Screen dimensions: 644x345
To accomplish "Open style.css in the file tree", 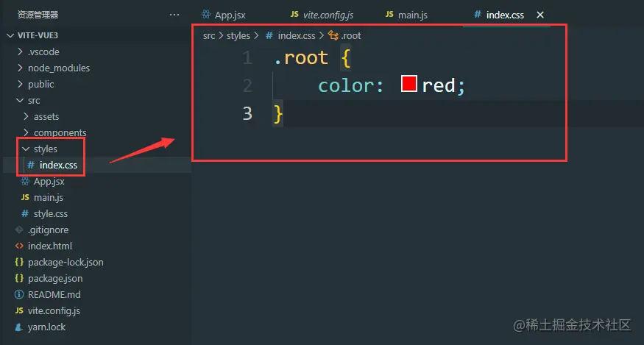I will pyautogui.click(x=51, y=213).
